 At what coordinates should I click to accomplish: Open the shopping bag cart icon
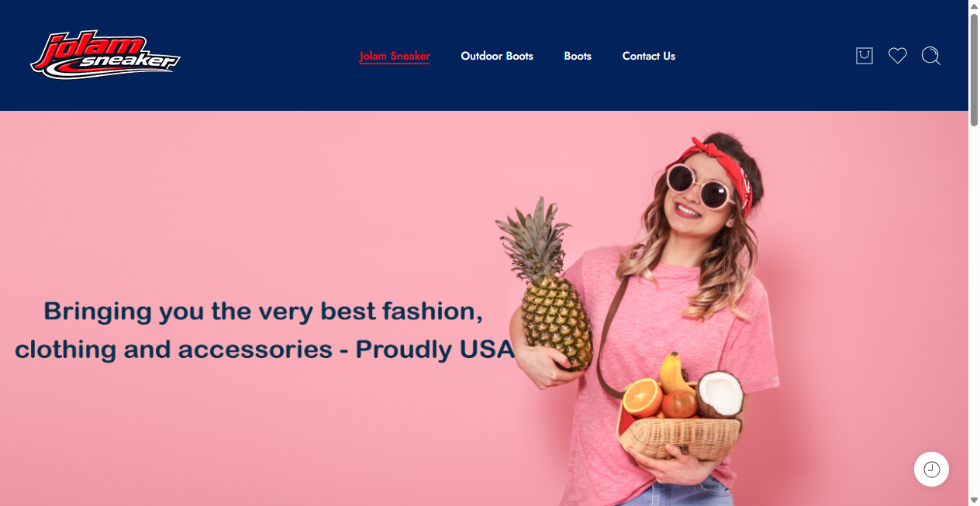point(864,56)
